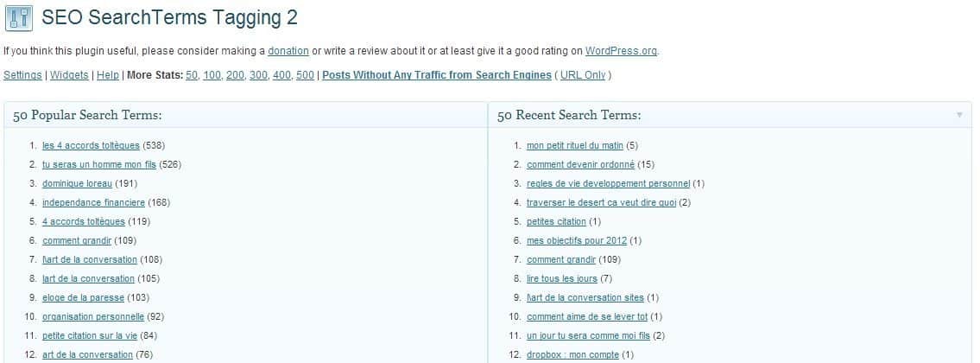Open 'comment grandir' in Popular Search Terms
Image resolution: width=980 pixels, height=363 pixels.
point(77,240)
